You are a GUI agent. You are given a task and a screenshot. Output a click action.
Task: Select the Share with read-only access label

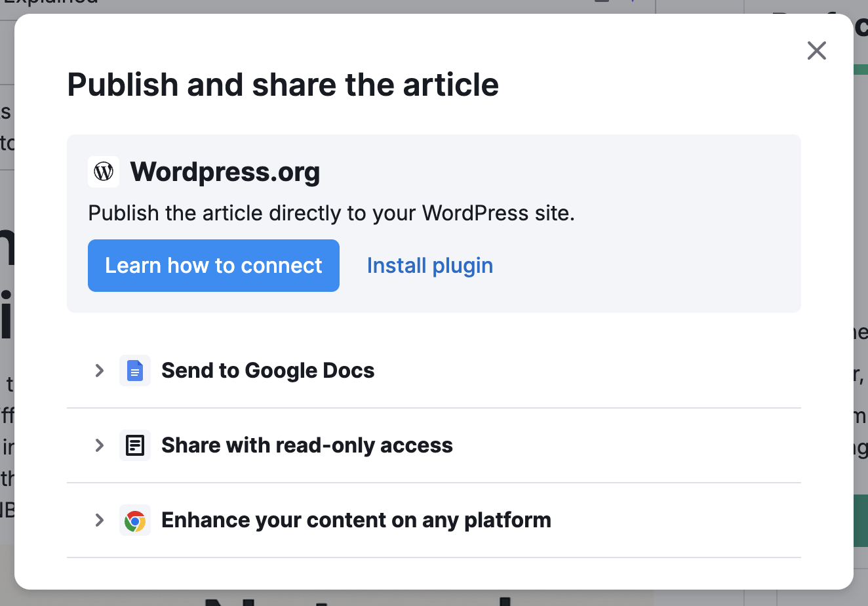coord(307,445)
